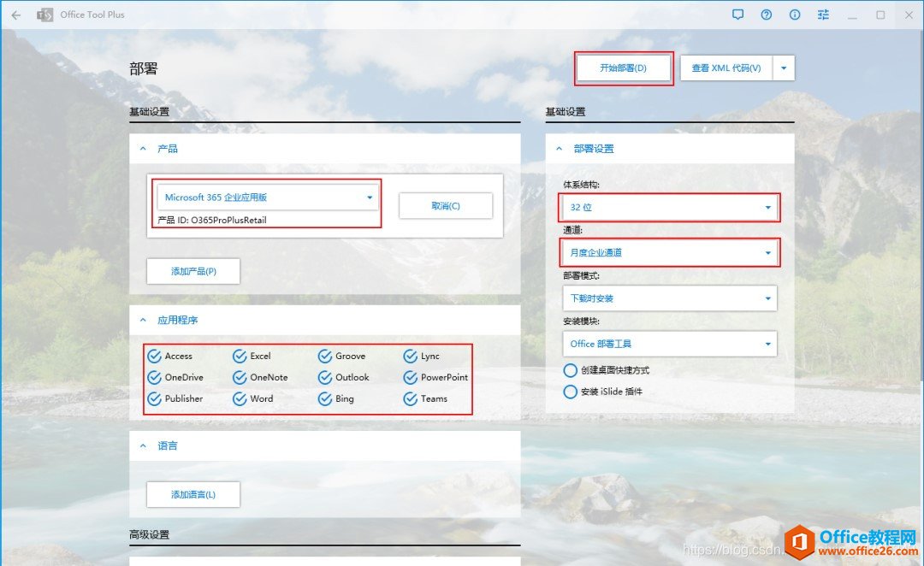Click the Office Tool Plus logo
Screen dimensions: 924x566
(44, 15)
